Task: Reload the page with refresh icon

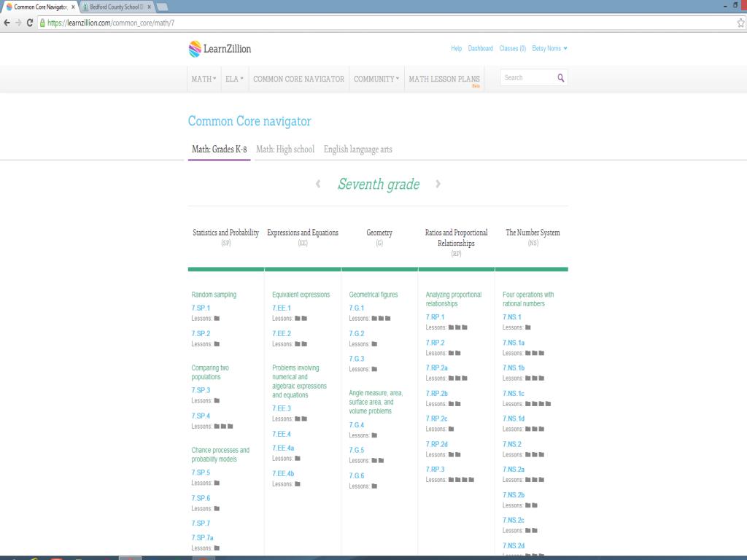Action: (x=29, y=23)
